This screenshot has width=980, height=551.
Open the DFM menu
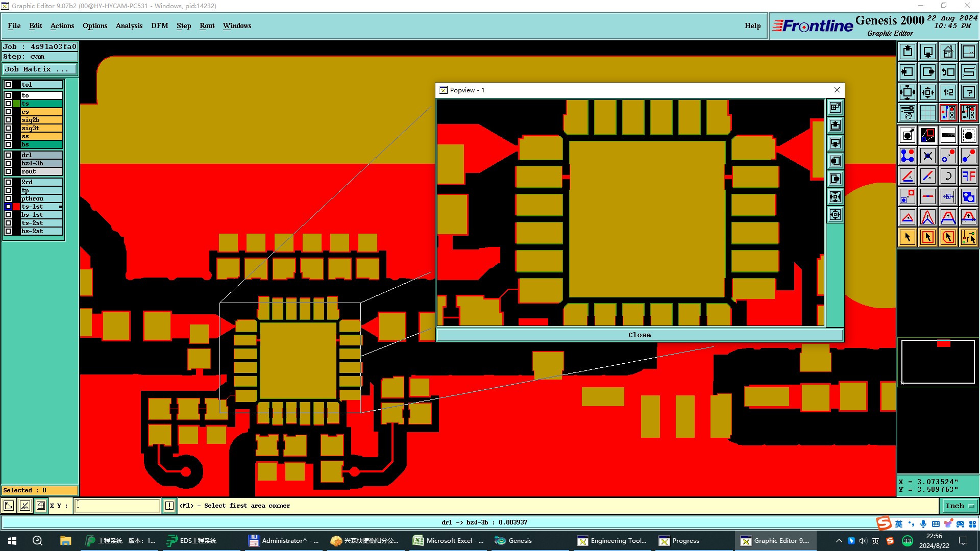[x=159, y=26]
